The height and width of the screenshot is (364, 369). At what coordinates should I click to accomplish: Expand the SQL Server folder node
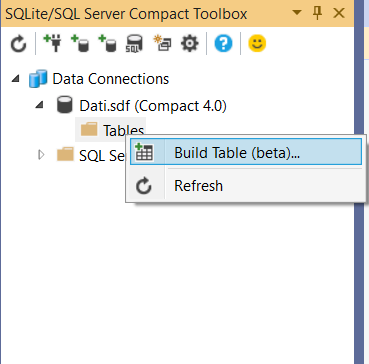(41, 155)
